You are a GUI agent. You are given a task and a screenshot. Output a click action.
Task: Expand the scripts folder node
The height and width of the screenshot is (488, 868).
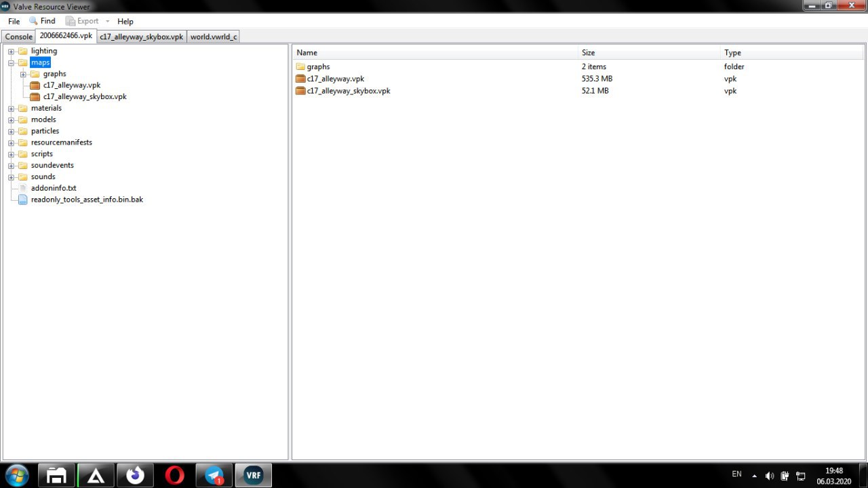click(x=12, y=155)
